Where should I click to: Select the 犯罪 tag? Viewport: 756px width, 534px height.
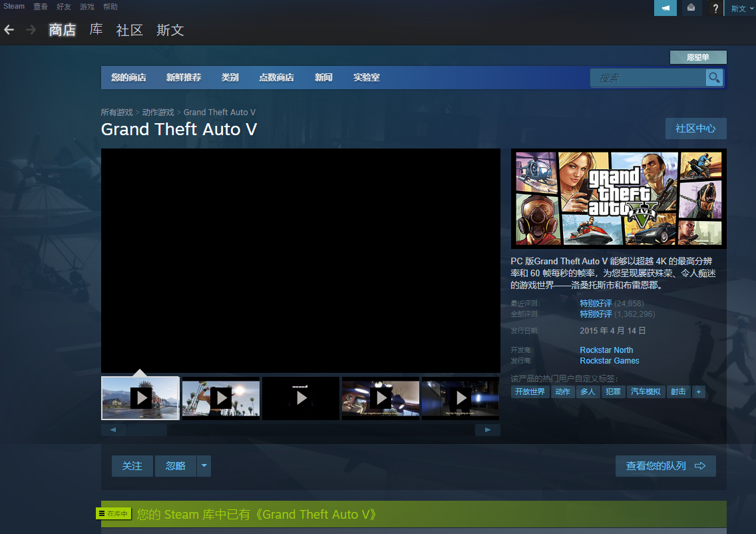pos(613,392)
